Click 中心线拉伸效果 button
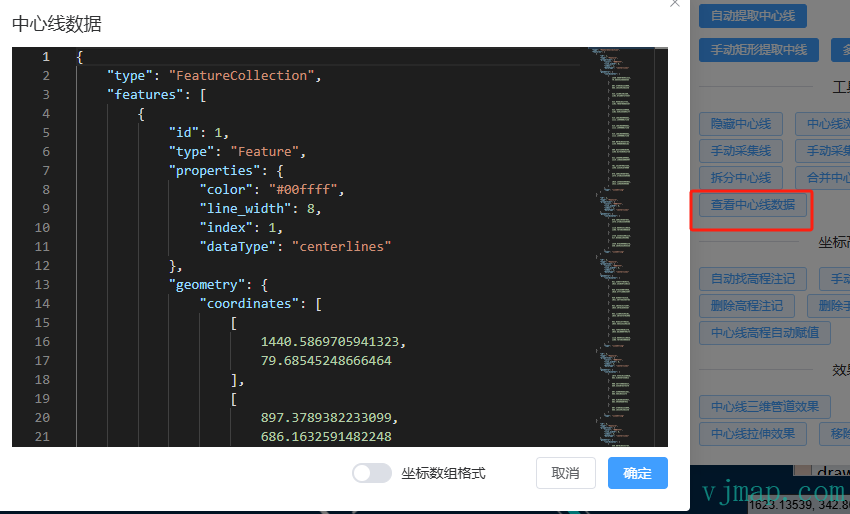The height and width of the screenshot is (514, 850). (x=752, y=434)
